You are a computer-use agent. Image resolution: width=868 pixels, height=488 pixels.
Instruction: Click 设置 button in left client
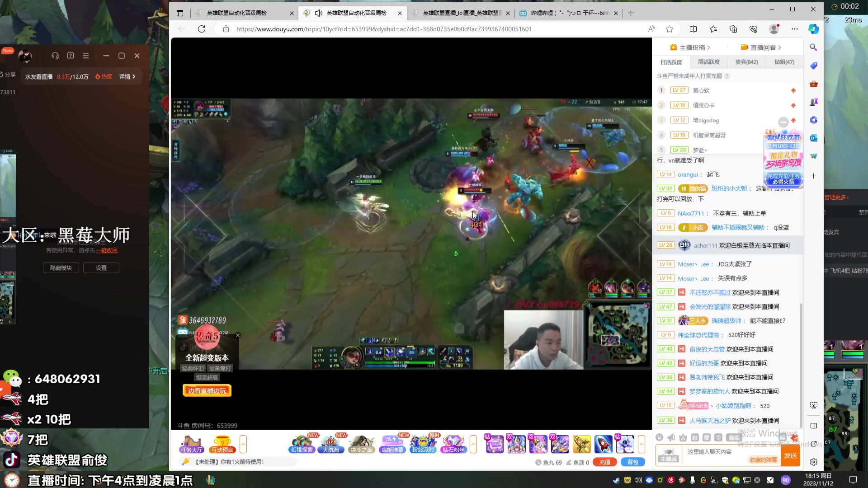coord(101,268)
